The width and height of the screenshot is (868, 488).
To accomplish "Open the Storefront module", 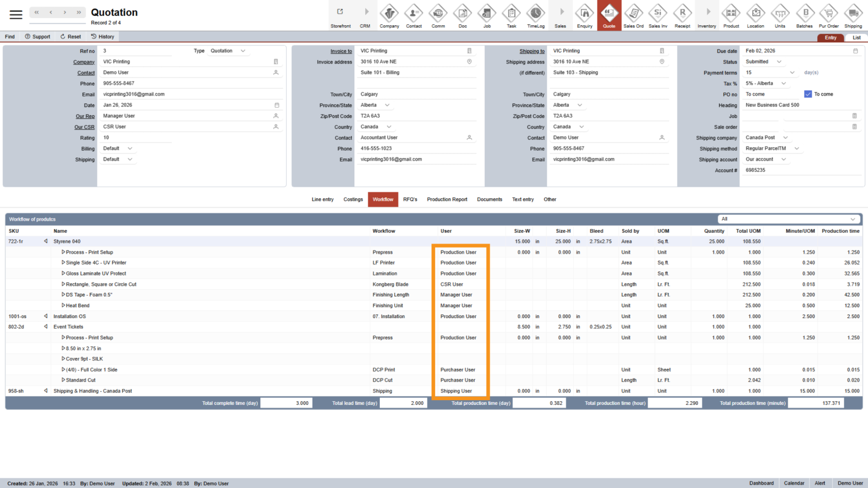I will [x=340, y=14].
